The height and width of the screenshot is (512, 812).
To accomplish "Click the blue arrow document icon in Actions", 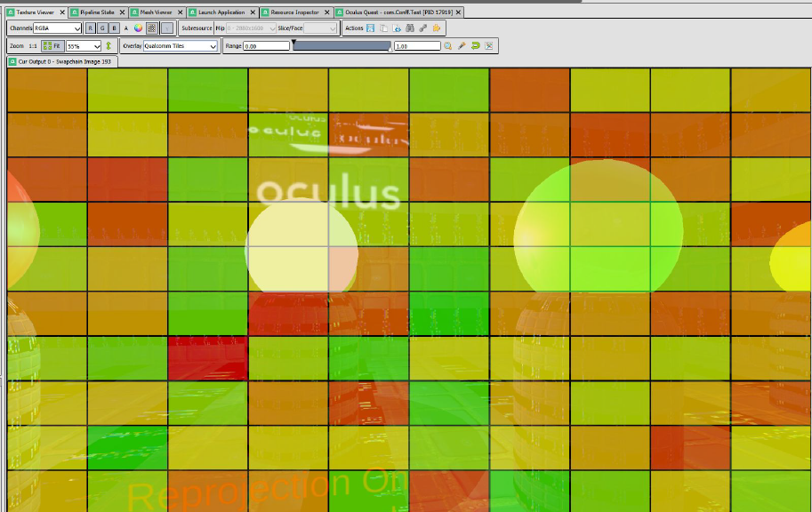I will (x=397, y=28).
